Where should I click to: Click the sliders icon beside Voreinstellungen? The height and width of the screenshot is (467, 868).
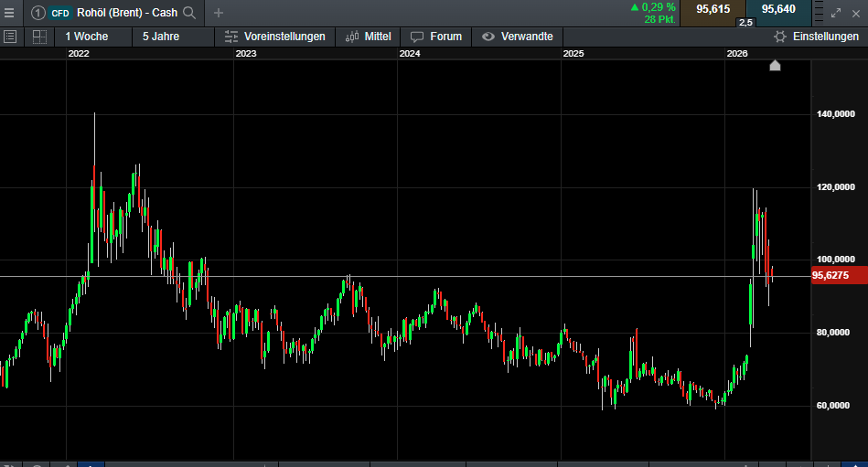[230, 37]
